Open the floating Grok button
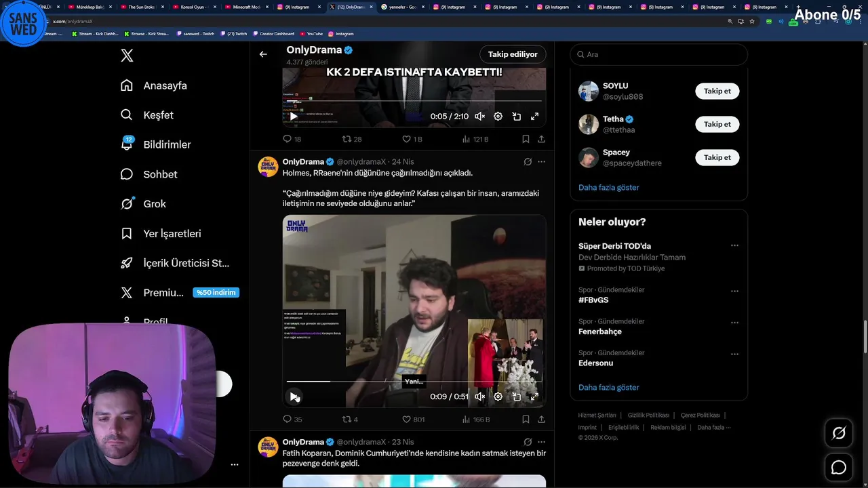 839,433
